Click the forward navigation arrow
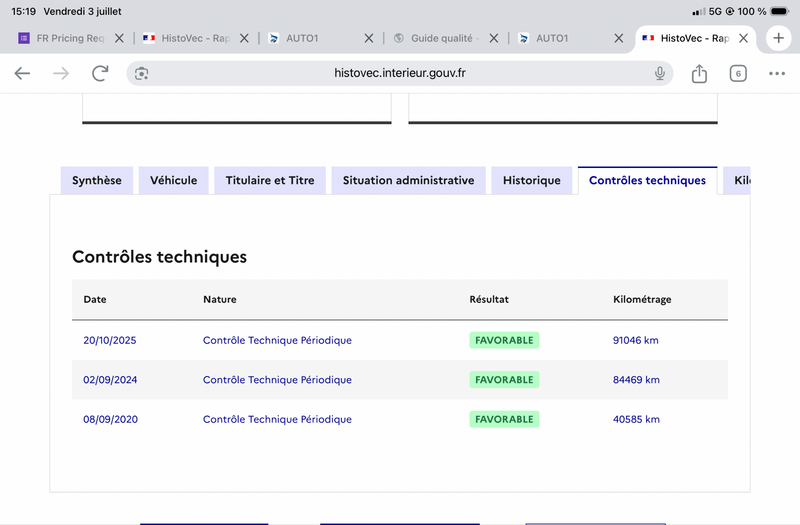The image size is (800, 525). (61, 73)
